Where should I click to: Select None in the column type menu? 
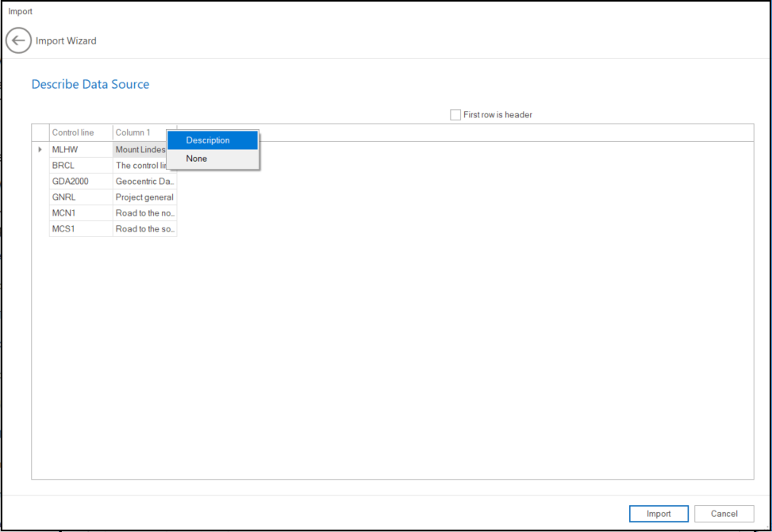[197, 159]
